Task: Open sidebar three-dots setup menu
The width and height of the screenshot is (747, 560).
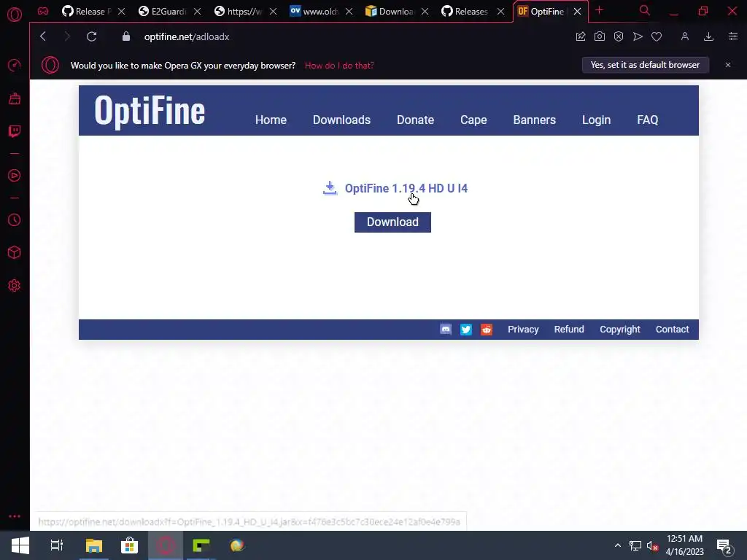Action: (x=15, y=516)
